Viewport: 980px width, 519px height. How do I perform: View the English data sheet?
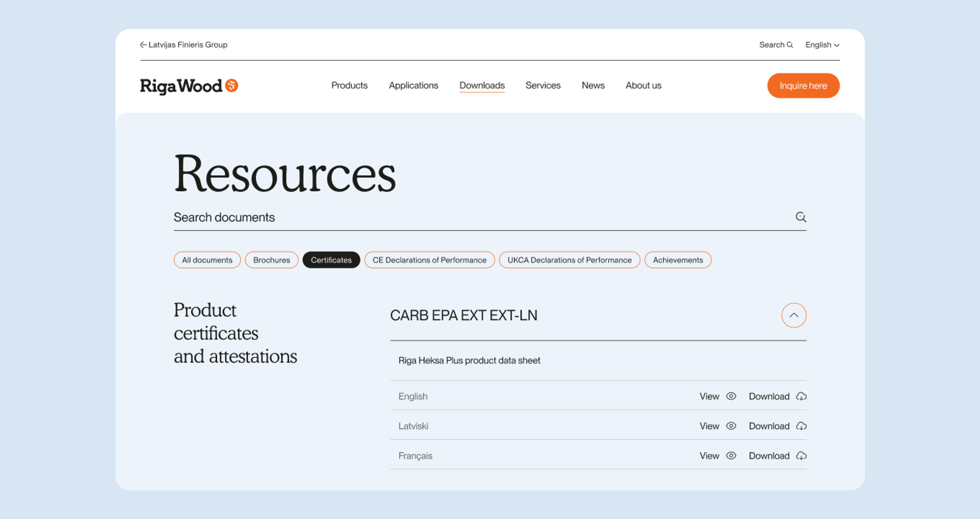[x=718, y=396]
